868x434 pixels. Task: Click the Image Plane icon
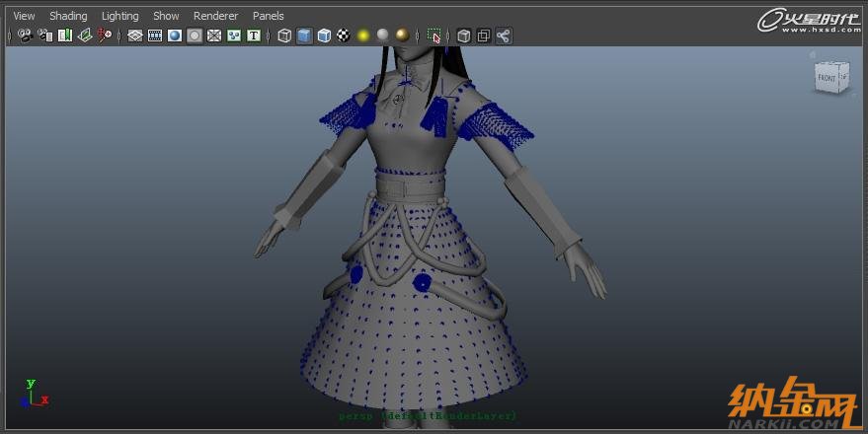pos(85,36)
